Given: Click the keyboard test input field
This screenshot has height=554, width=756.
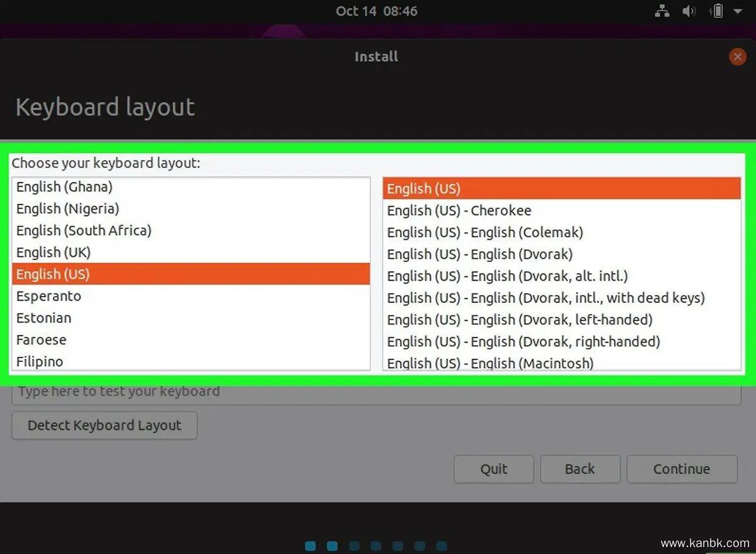Looking at the screenshot, I should coord(375,392).
